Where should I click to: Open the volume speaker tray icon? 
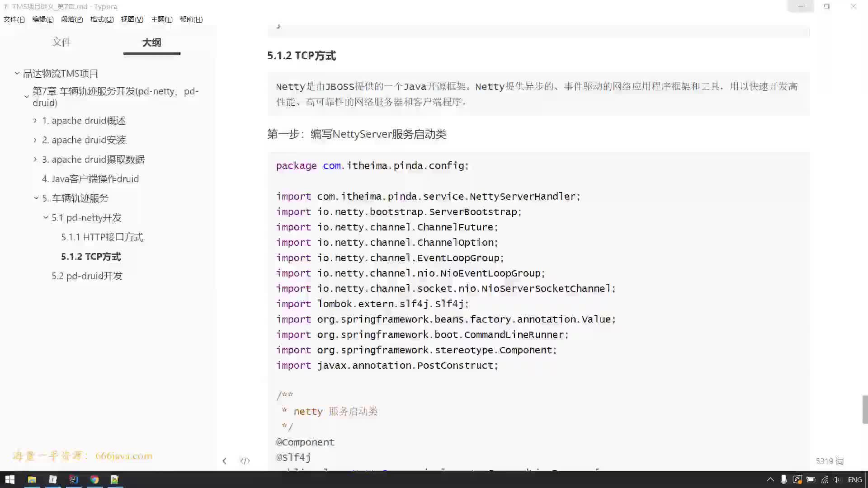coord(837,479)
